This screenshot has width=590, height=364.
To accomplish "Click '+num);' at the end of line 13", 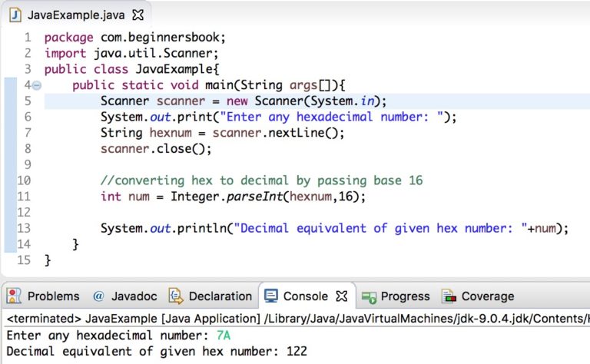I will point(548,228).
